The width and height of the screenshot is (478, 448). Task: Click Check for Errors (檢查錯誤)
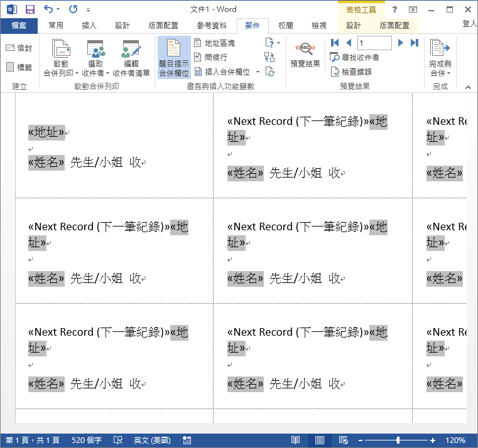click(351, 72)
